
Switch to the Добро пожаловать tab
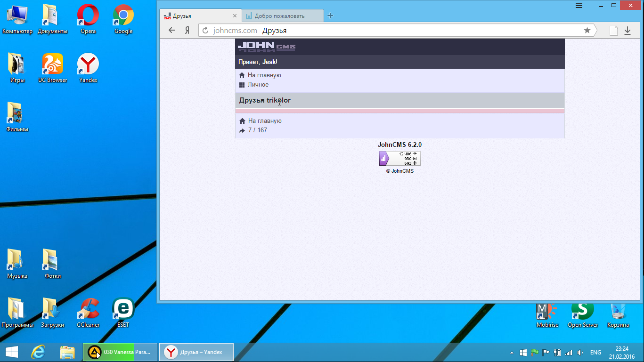(x=283, y=16)
